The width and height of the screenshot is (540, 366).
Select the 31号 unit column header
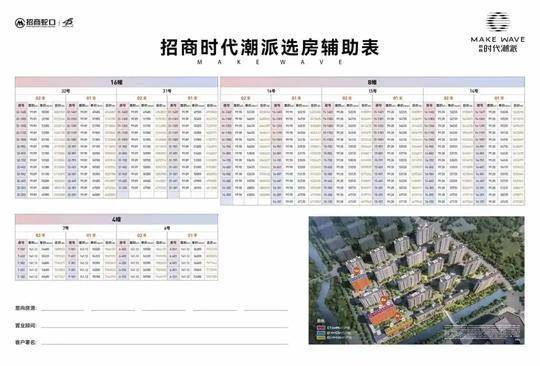(167, 91)
